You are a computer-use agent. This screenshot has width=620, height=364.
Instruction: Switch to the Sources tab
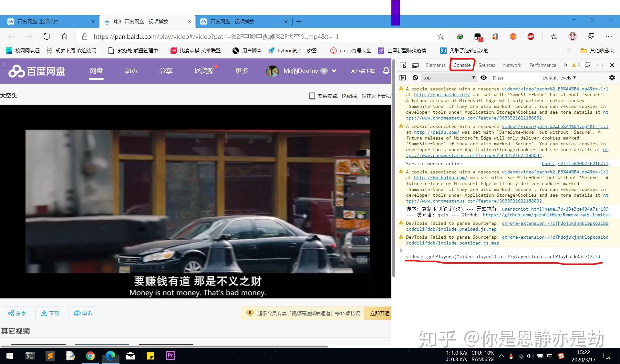tap(487, 65)
